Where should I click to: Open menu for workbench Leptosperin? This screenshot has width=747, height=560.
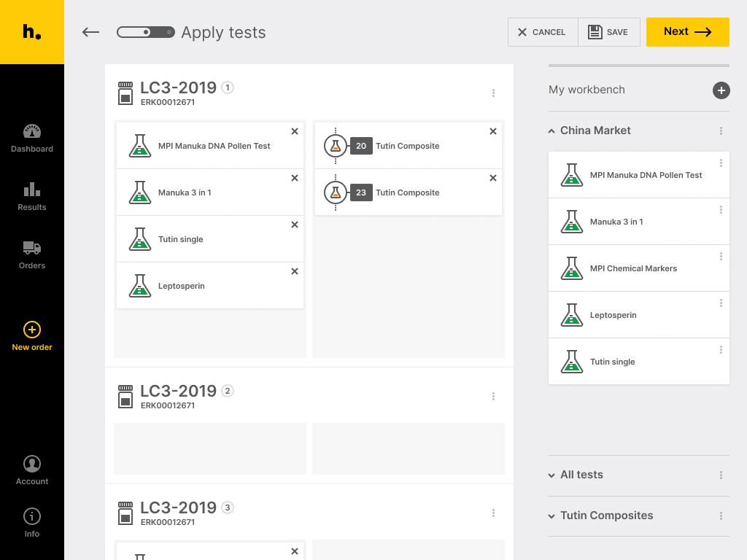pos(721,303)
